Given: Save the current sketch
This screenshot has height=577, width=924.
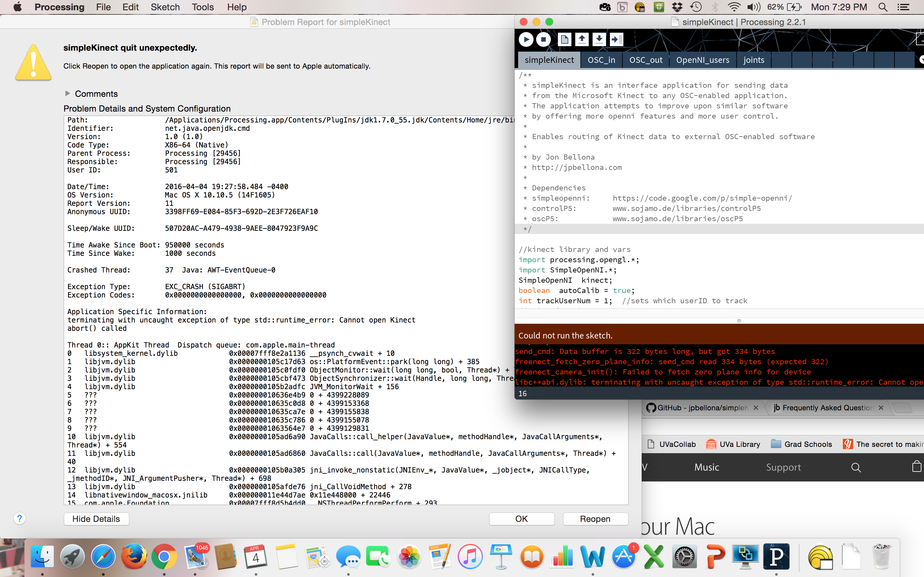Looking at the screenshot, I should click(599, 39).
